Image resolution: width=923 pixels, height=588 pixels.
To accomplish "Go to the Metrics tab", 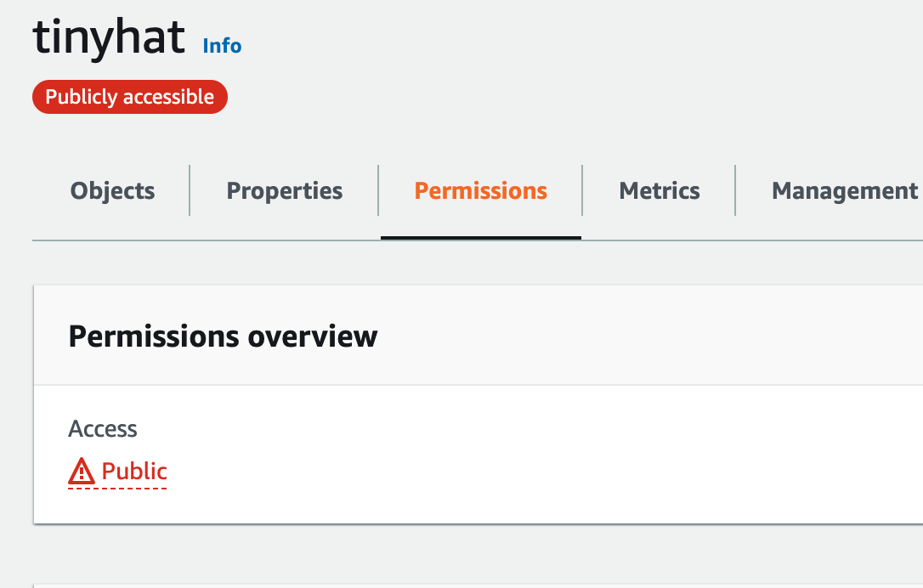I will (x=660, y=190).
